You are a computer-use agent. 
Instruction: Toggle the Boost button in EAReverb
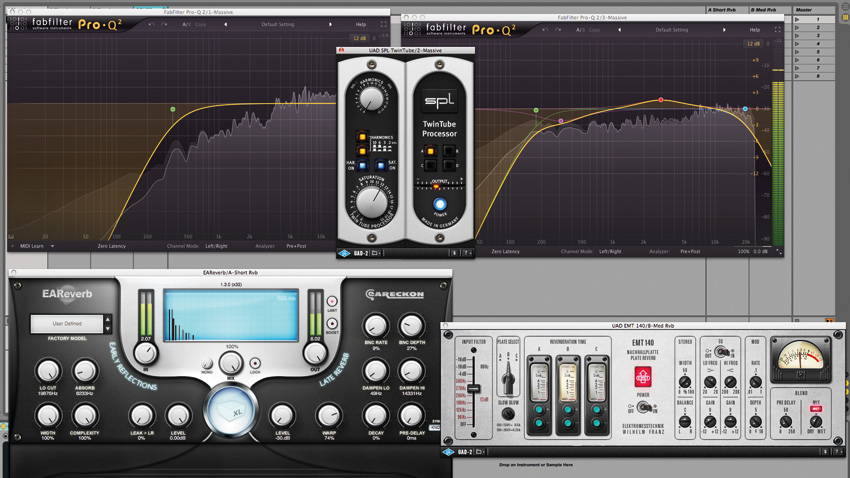point(332,324)
